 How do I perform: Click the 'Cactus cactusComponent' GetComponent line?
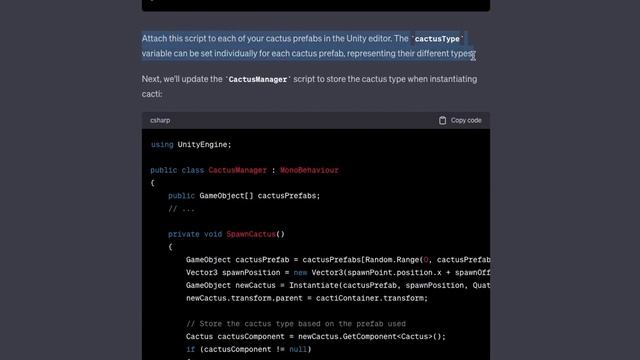(x=316, y=337)
